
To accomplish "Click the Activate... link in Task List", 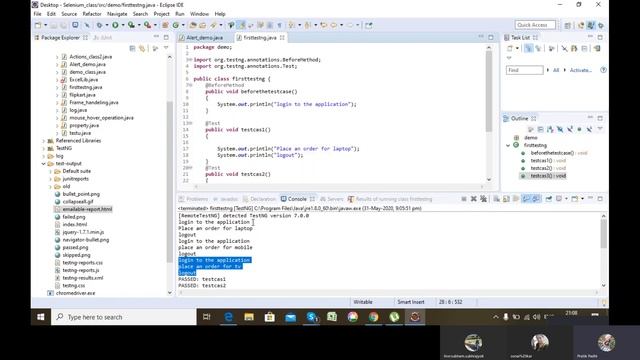I will [580, 70].
